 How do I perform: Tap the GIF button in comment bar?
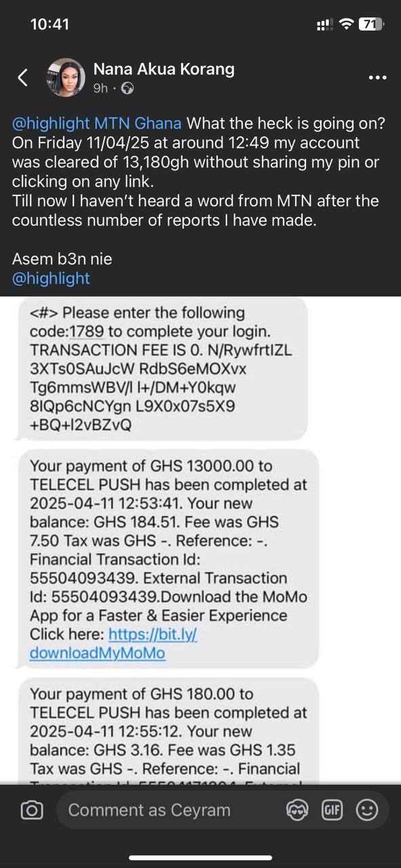point(332,810)
